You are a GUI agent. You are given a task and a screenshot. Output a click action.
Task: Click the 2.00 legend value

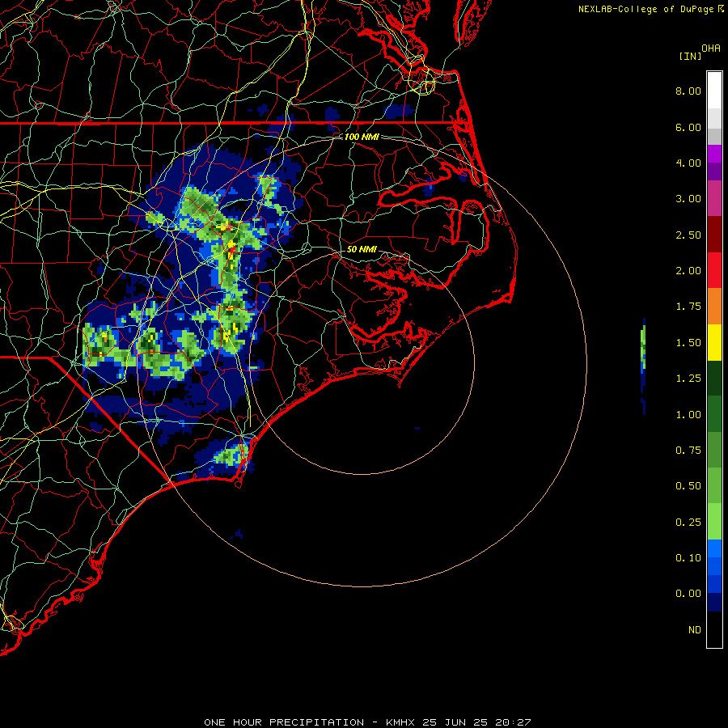[x=688, y=271]
